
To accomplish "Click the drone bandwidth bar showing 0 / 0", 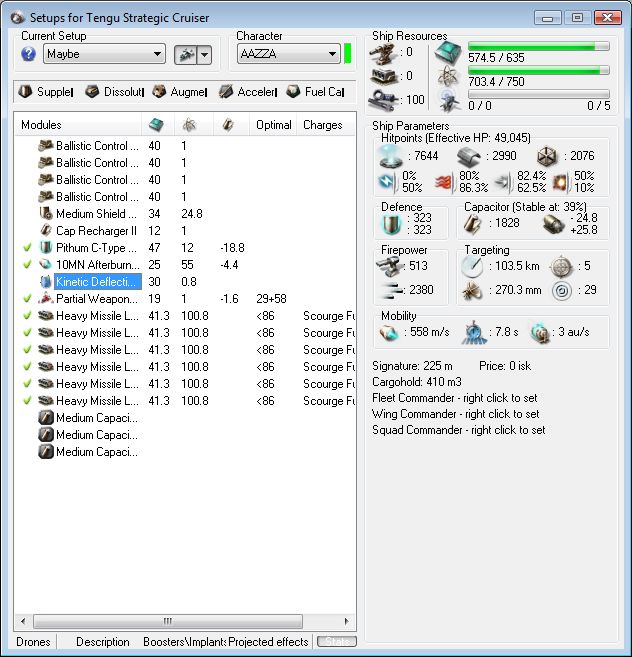I will [539, 94].
